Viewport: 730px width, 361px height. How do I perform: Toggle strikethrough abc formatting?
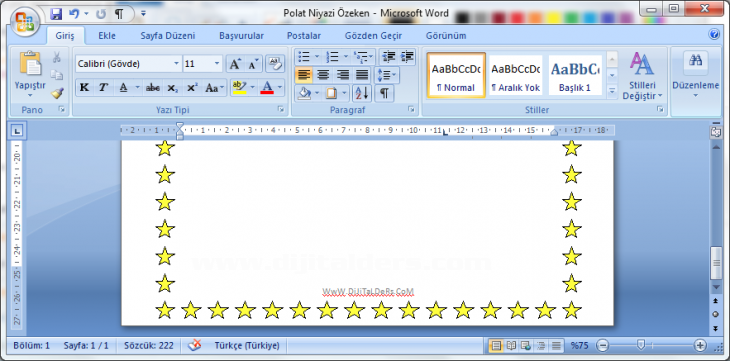[153, 88]
